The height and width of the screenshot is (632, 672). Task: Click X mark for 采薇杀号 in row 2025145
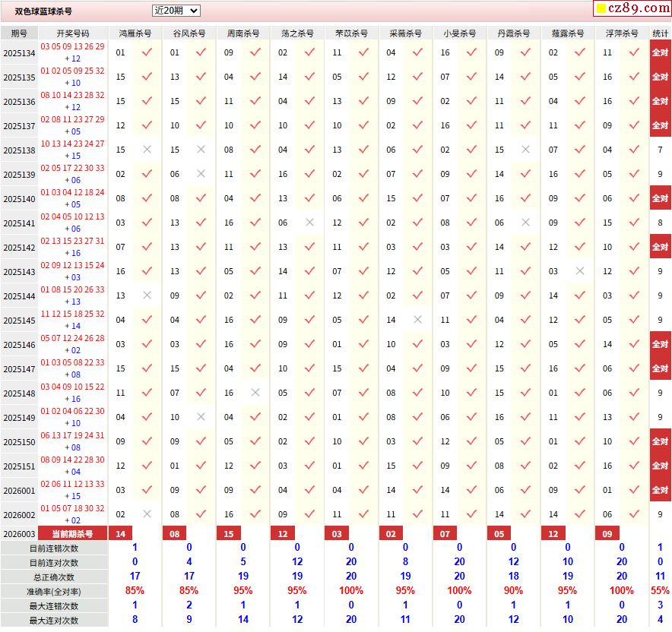coord(417,320)
